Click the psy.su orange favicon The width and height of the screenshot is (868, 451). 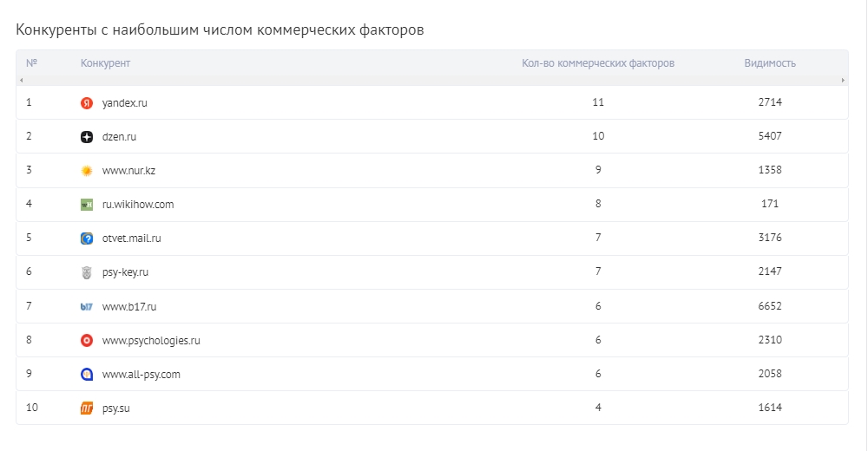pos(87,409)
